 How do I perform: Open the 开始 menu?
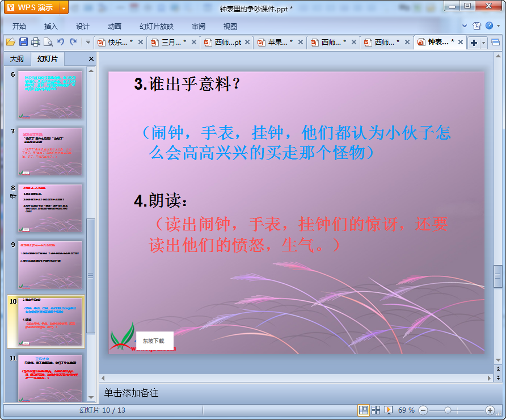point(19,26)
